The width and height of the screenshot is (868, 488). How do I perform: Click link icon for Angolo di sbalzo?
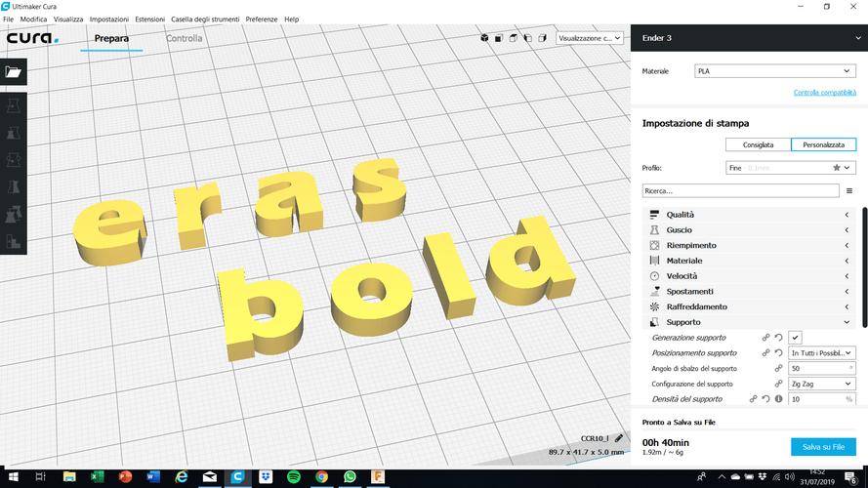click(x=778, y=369)
